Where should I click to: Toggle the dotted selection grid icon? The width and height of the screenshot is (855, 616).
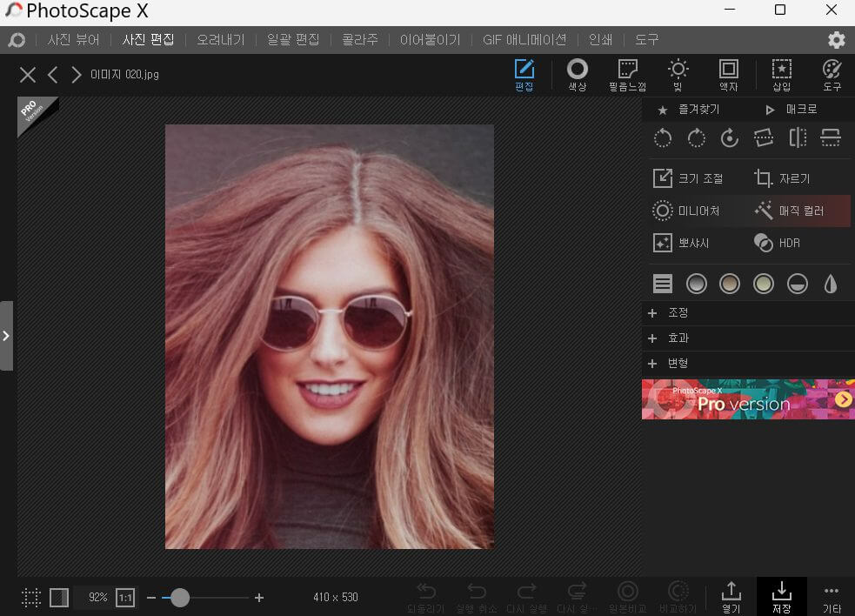tap(31, 598)
